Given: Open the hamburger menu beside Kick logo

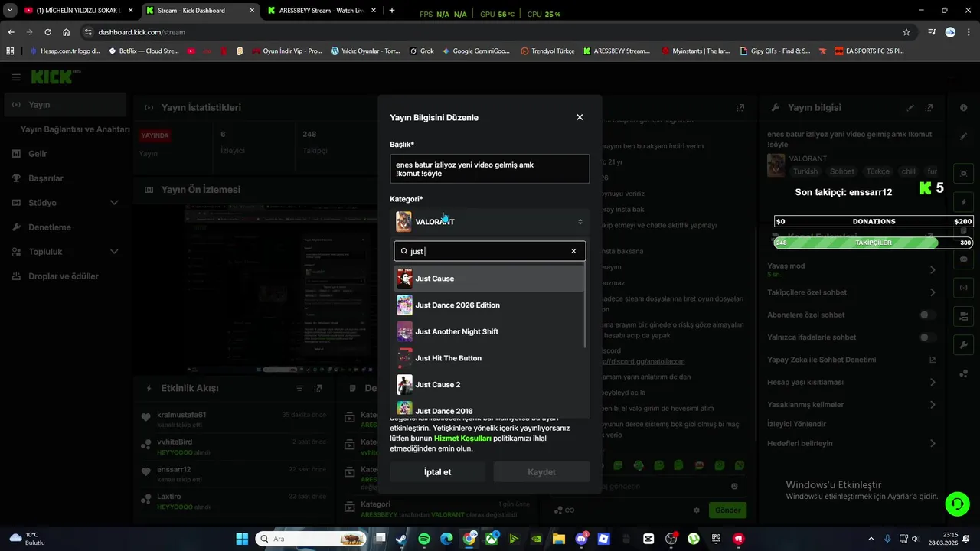Looking at the screenshot, I should click(16, 77).
